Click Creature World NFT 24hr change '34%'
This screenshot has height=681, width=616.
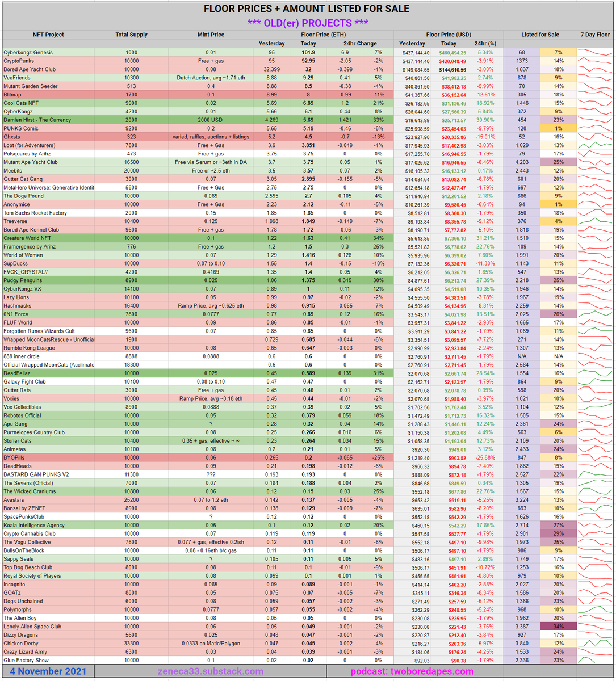pyautogui.click(x=379, y=238)
